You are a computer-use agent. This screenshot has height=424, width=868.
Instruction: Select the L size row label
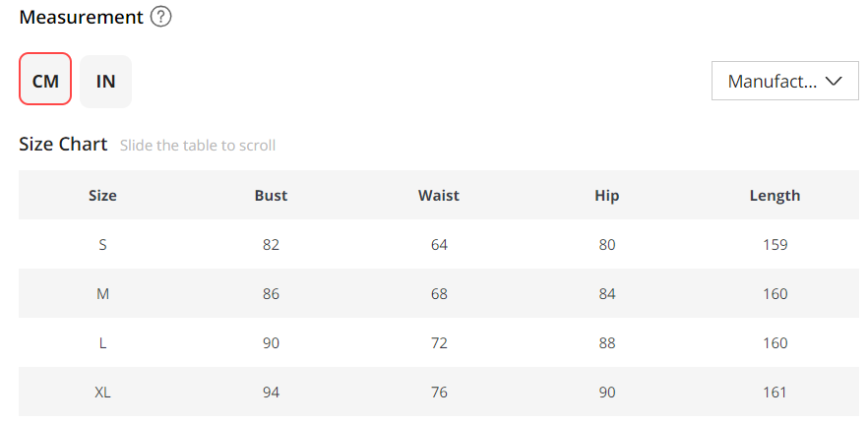102,342
